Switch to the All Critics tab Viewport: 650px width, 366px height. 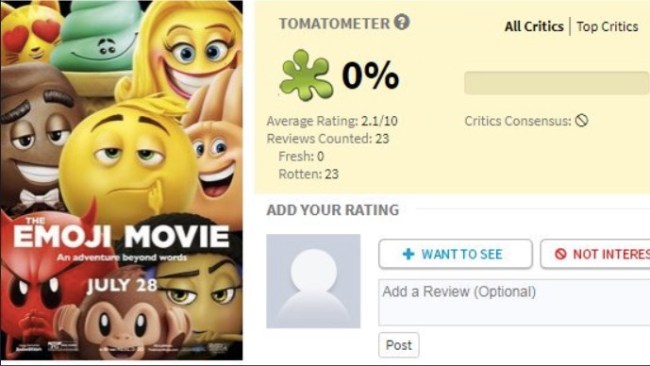tap(534, 27)
